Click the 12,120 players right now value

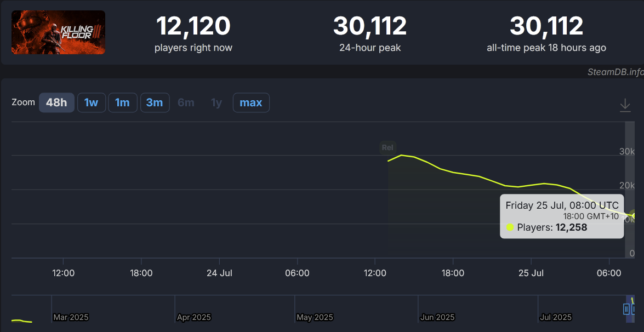[193, 26]
